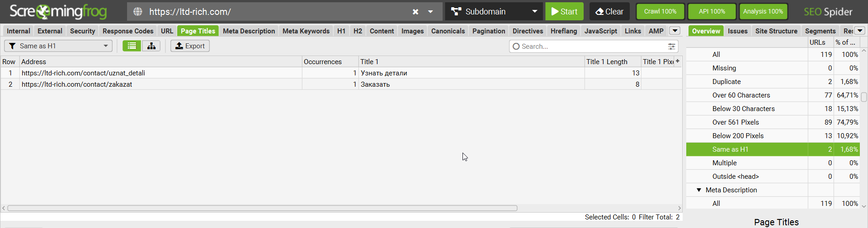
Task: Open the Issues tab in right panel
Action: click(737, 31)
